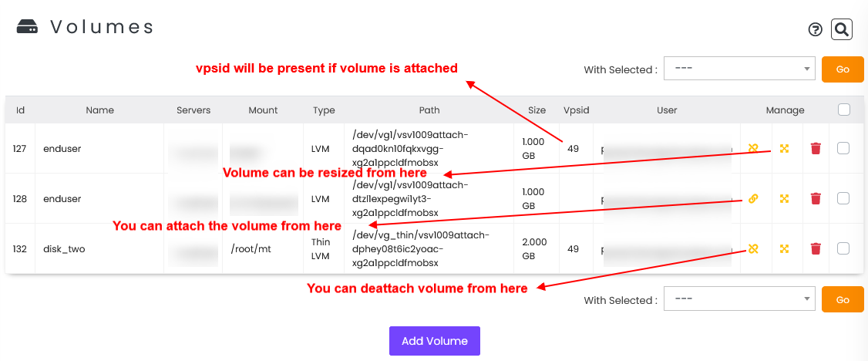Screen dimensions: 868x361
Task: Click the Type column header
Action: tap(324, 110)
